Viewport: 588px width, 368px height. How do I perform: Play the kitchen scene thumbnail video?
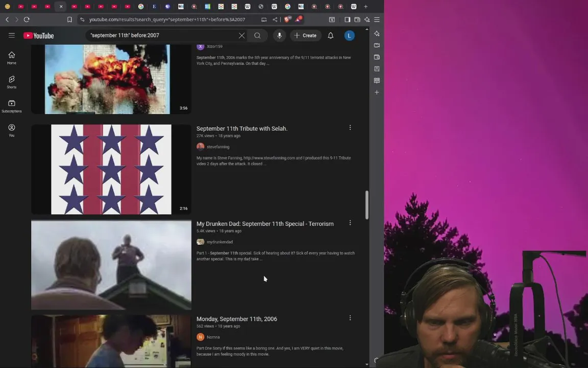pos(111,341)
